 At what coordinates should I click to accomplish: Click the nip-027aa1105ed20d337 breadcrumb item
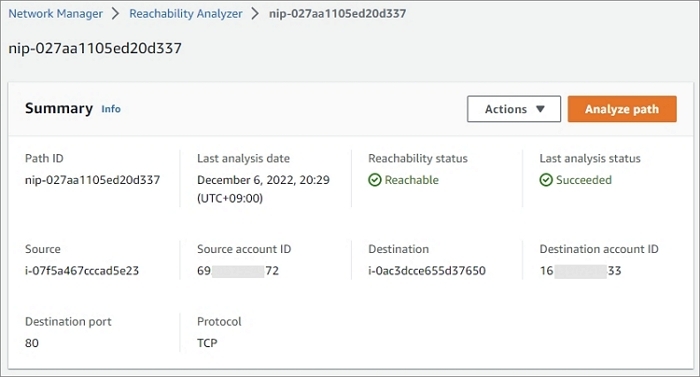click(x=338, y=14)
